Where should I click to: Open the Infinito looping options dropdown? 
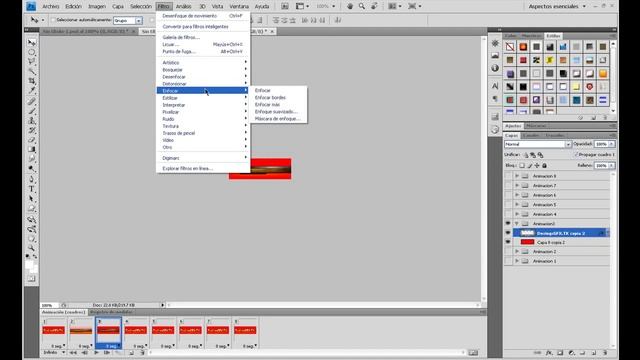tap(54, 353)
